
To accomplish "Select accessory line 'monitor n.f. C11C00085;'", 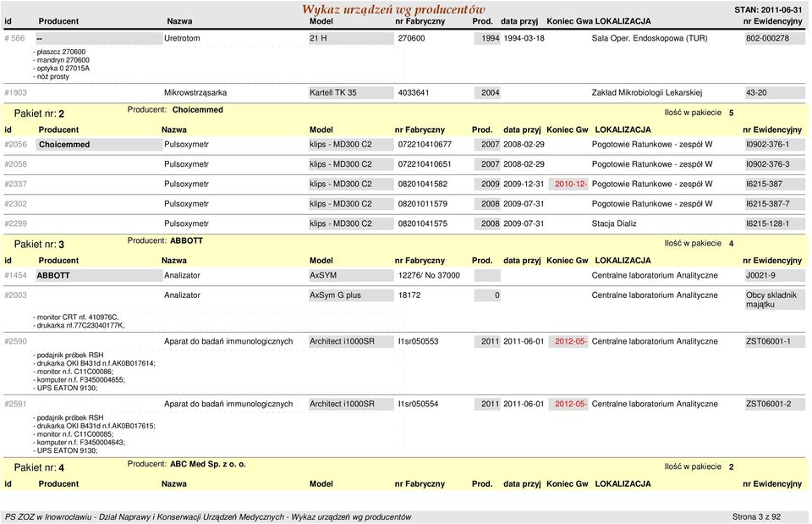I will point(74,434).
